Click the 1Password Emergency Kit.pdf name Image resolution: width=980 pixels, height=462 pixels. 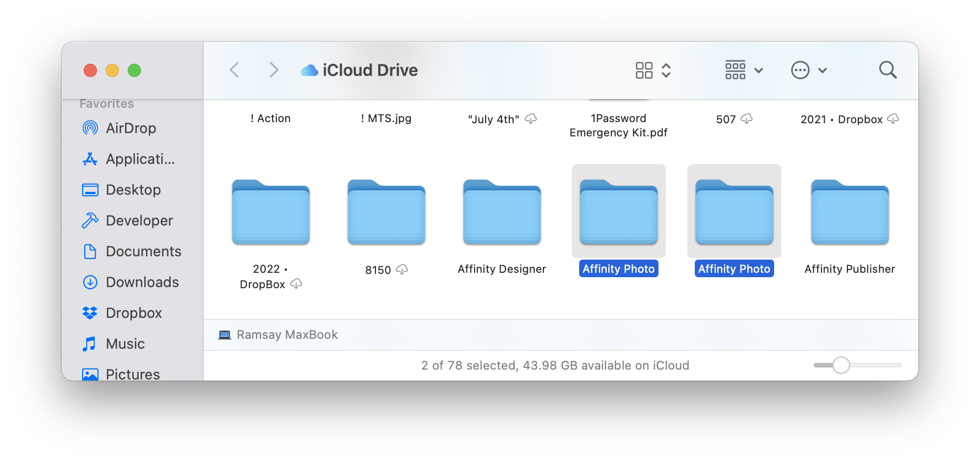[x=618, y=125]
